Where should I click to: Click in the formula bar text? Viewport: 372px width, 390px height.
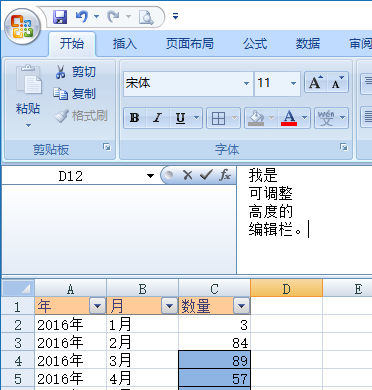tap(304, 220)
